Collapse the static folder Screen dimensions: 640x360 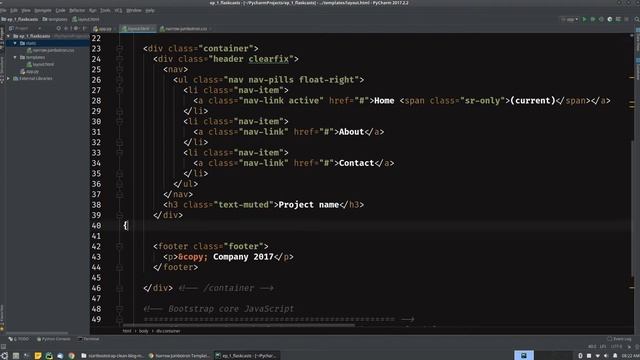click(16, 43)
